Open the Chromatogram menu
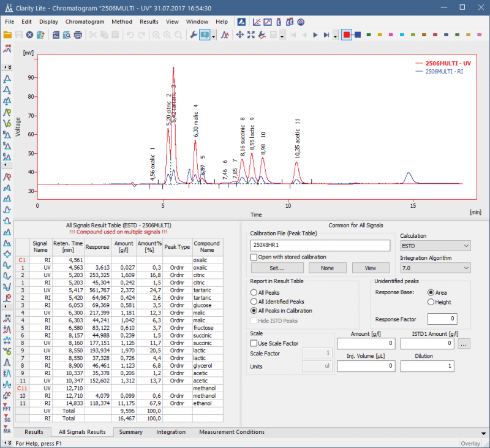 tap(85, 21)
